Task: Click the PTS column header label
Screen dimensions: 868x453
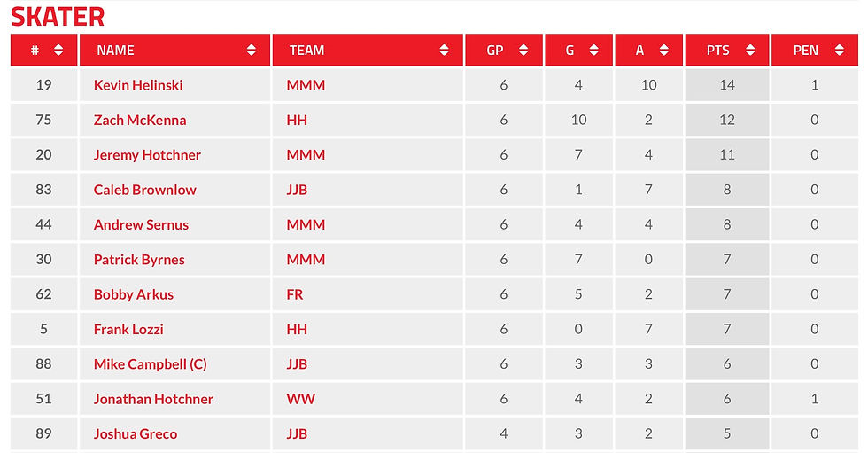Action: [x=718, y=51]
